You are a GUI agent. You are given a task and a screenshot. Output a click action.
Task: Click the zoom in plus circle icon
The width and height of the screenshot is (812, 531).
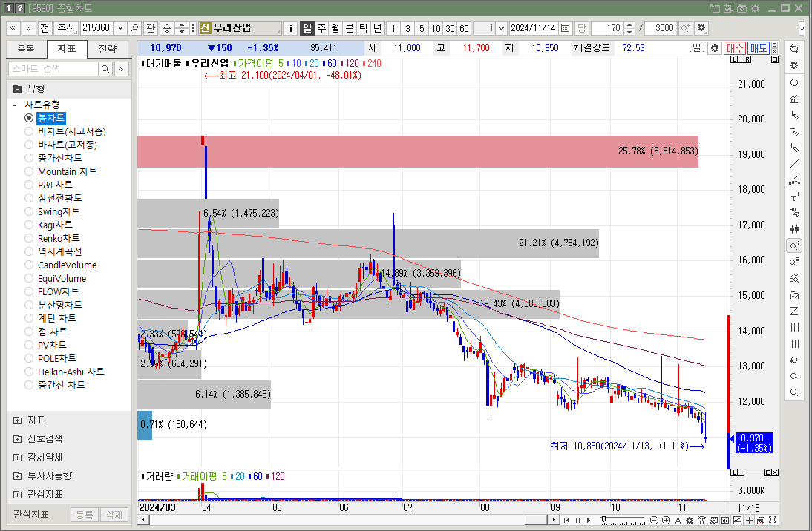666,520
